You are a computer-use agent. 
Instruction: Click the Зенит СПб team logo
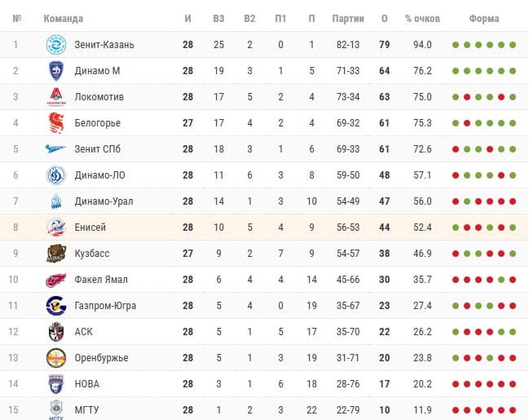pos(56,149)
